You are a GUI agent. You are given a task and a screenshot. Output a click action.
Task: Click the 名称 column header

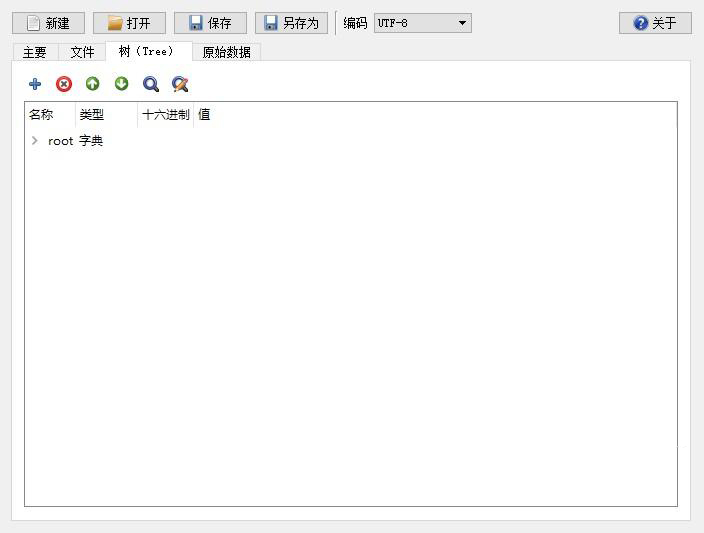click(50, 115)
